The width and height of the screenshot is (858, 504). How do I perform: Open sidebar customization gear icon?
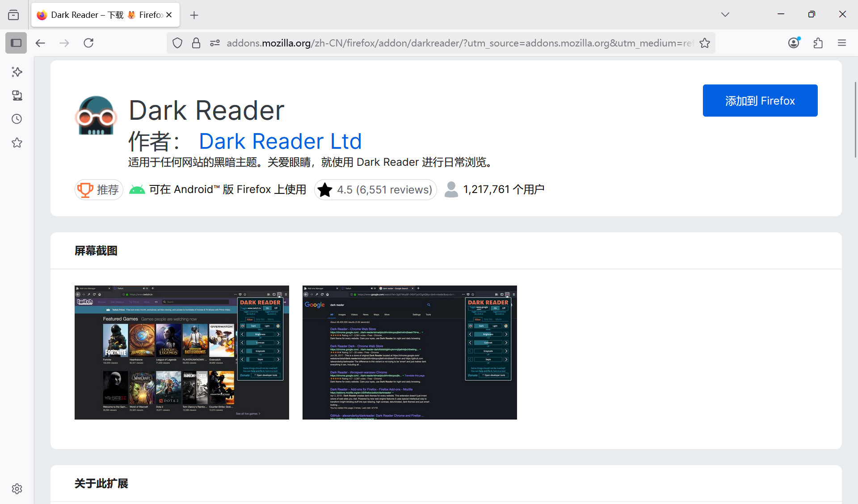tap(17, 489)
